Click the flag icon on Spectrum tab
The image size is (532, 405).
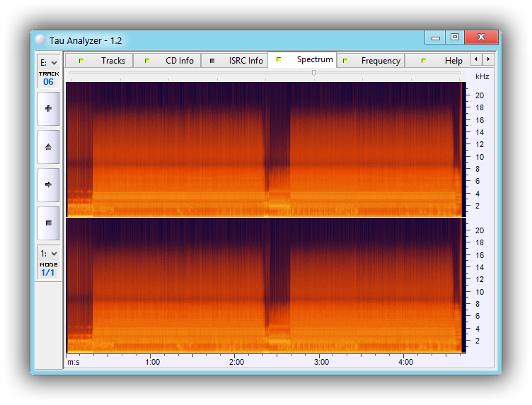click(279, 59)
